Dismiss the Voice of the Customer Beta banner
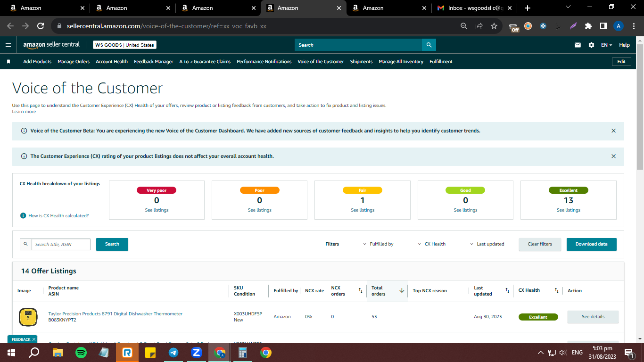The height and width of the screenshot is (362, 644). tap(613, 131)
